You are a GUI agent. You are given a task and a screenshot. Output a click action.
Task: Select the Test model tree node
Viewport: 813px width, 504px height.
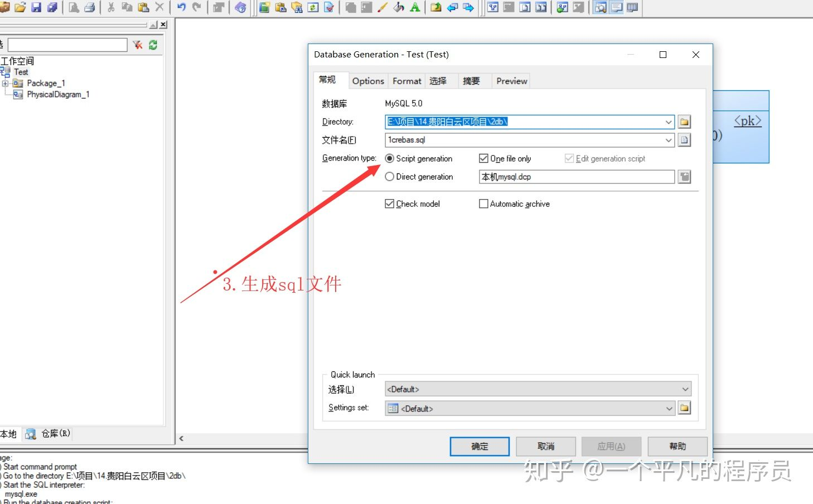(x=21, y=72)
